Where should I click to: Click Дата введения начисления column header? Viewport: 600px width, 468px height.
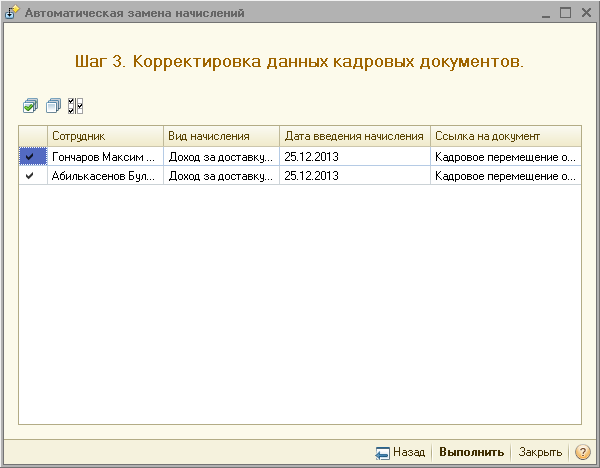354,136
